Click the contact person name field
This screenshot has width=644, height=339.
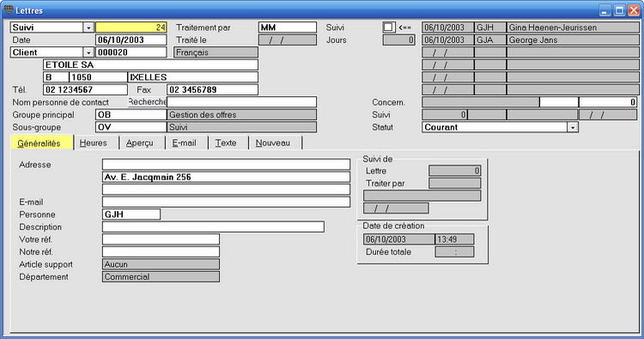click(x=242, y=102)
